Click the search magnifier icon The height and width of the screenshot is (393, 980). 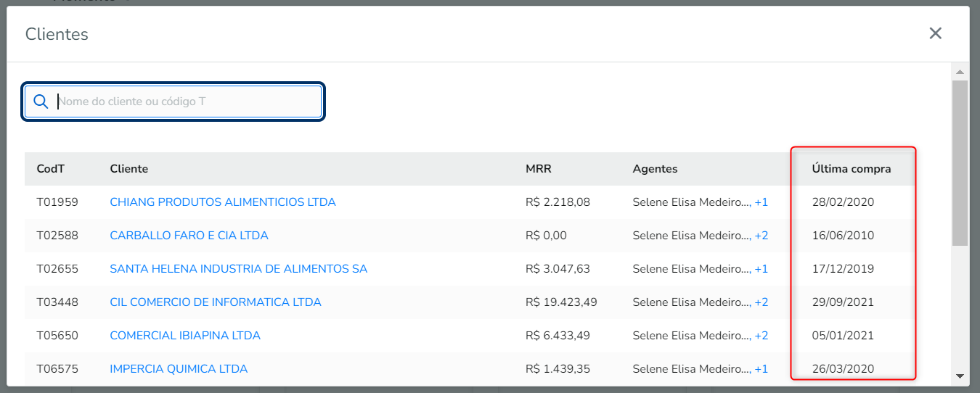41,102
